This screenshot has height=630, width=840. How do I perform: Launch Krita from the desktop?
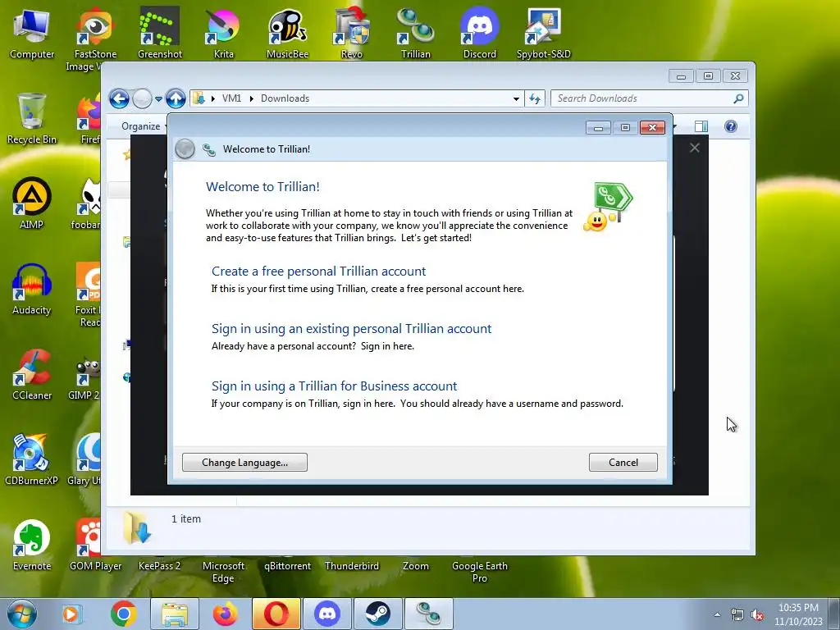(x=223, y=34)
